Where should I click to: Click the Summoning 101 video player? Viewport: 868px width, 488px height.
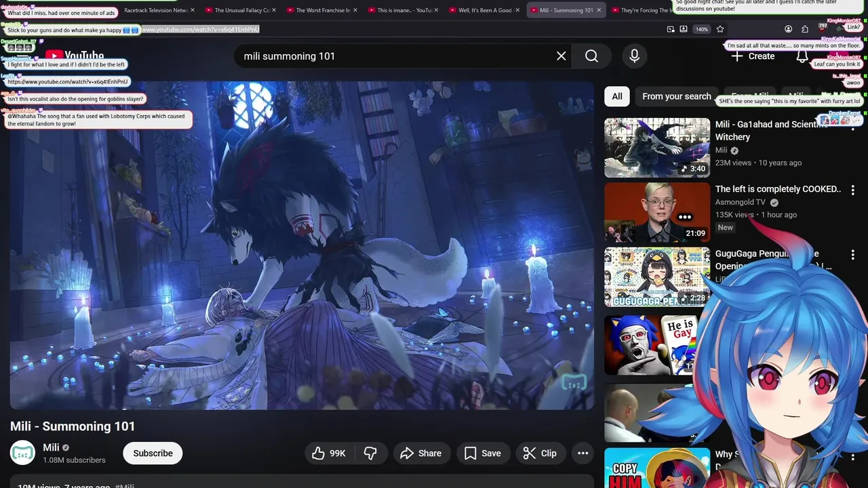302,245
